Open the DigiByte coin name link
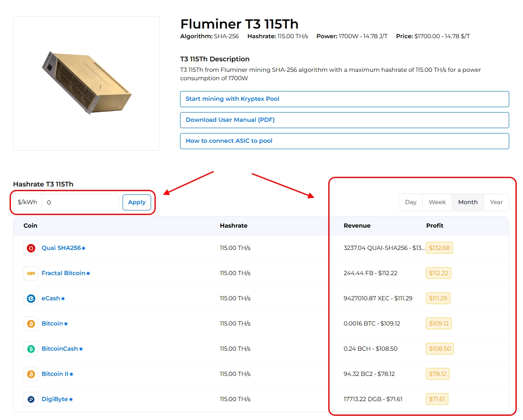This screenshot has width=523, height=420. 55,399
